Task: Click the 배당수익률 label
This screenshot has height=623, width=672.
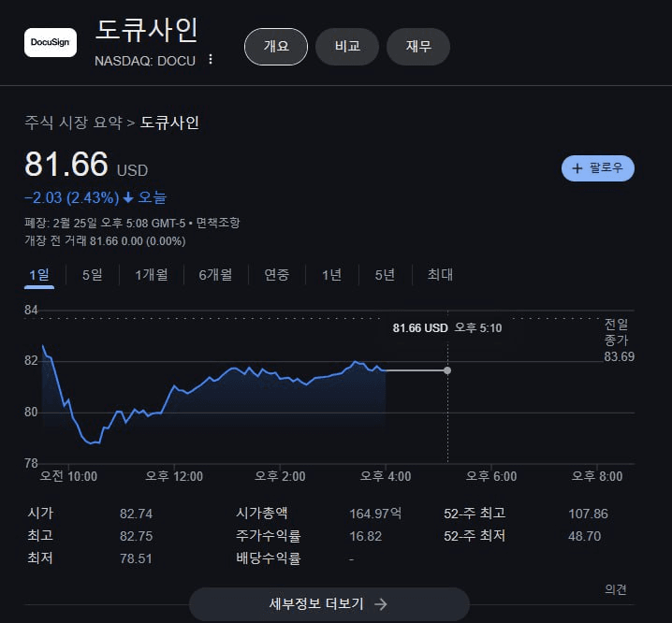Action: coord(269,558)
